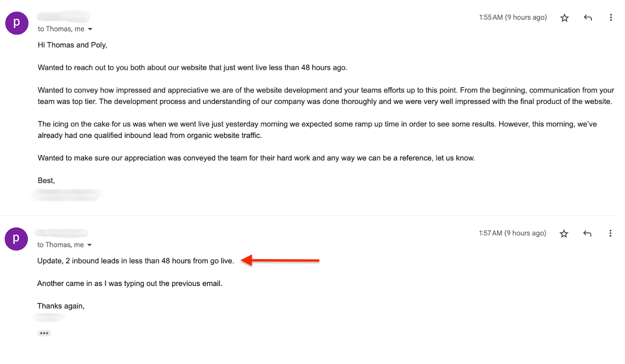The image size is (625, 364).
Task: Click "to Thomas, me" text in first email
Action: 61,29
